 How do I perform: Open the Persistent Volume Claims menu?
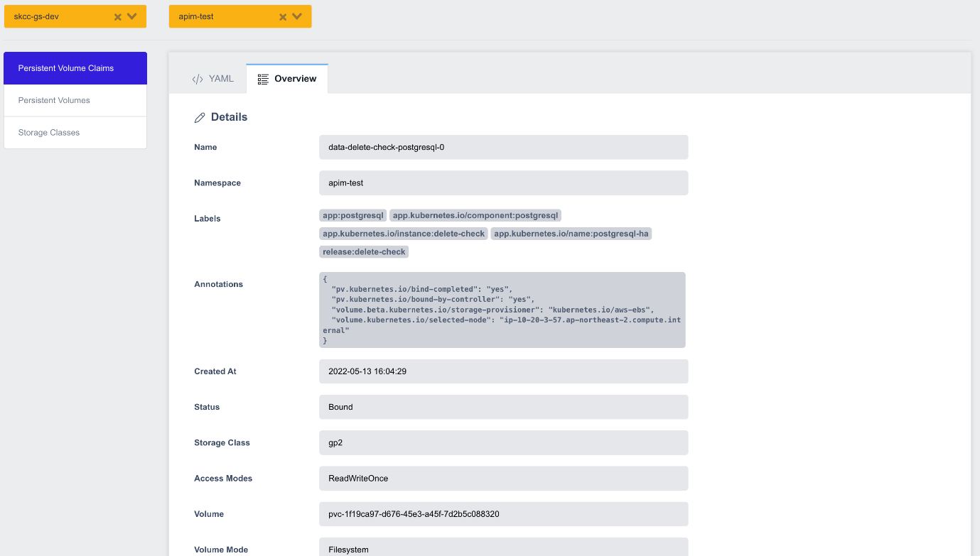click(75, 68)
